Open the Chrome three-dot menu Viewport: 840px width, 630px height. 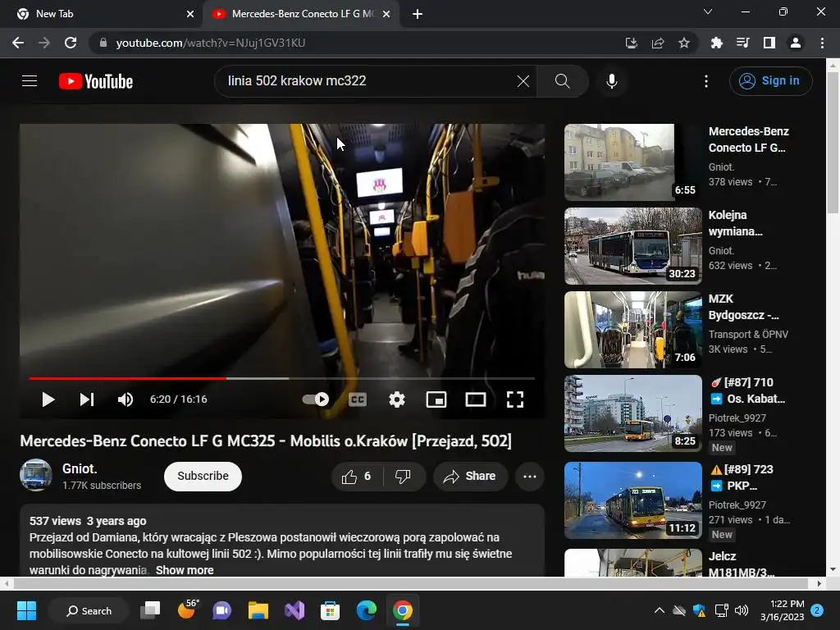click(822, 43)
